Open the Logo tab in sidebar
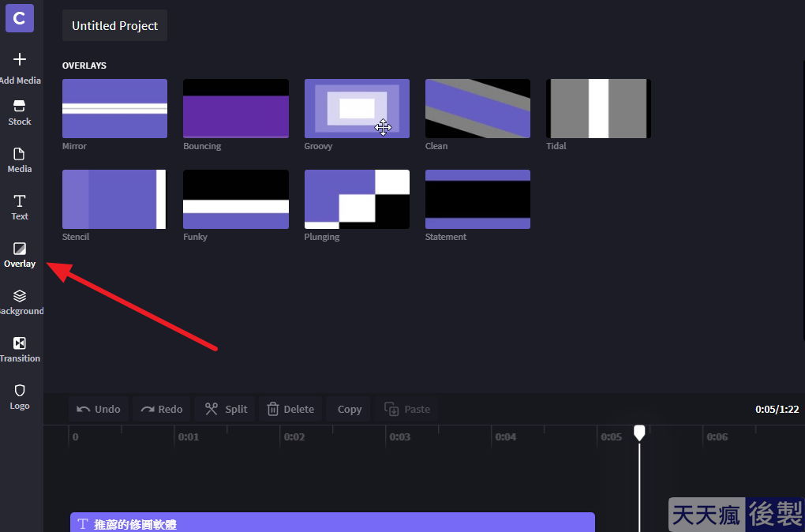 20,398
